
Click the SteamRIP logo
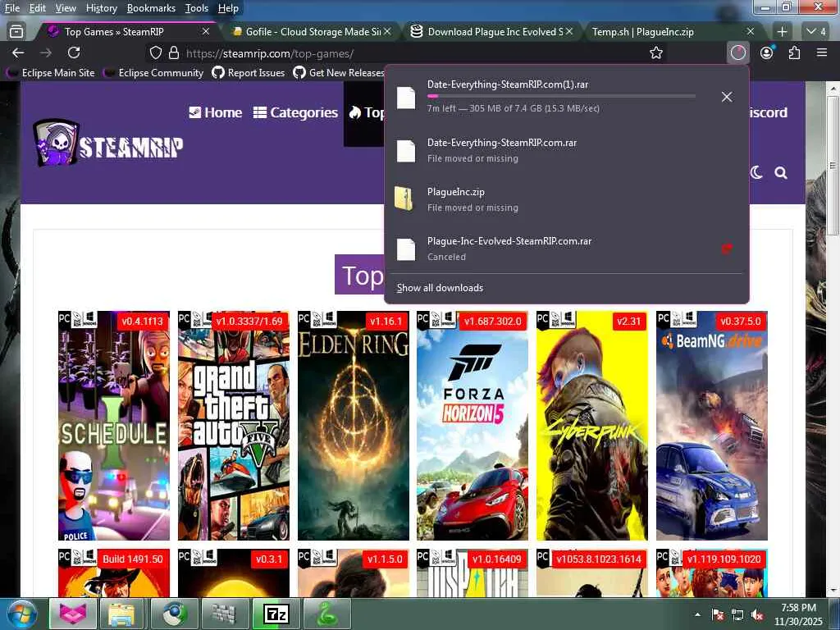[108, 144]
